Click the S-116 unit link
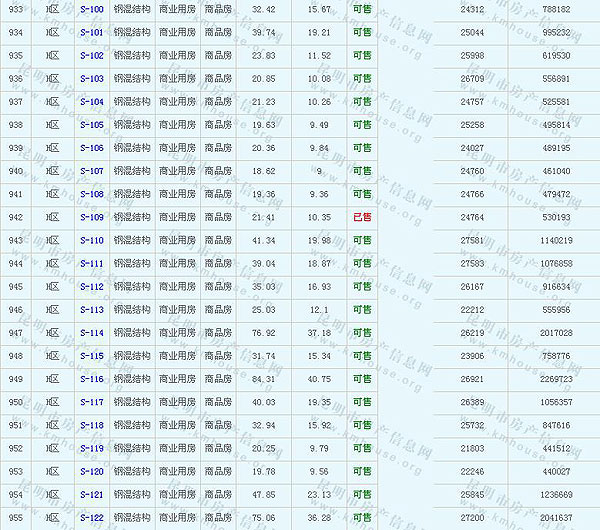The width and height of the screenshot is (600, 530). coord(91,380)
